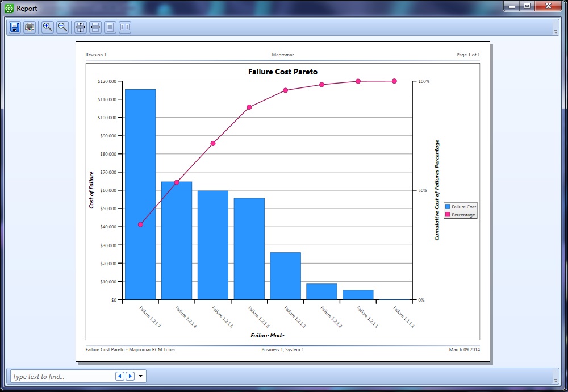Zoom out with the magnifier minus icon
This screenshot has width=568, height=392.
click(62, 27)
